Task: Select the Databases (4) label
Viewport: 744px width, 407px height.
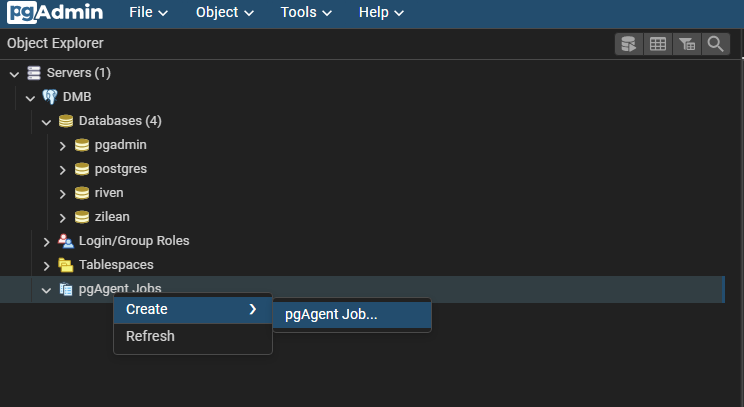Action: 120,121
